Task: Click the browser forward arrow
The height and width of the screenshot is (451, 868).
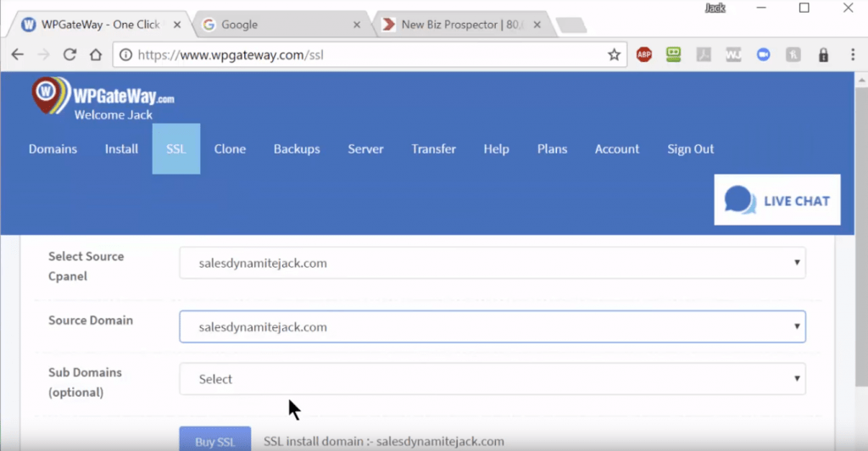Action: coord(44,55)
